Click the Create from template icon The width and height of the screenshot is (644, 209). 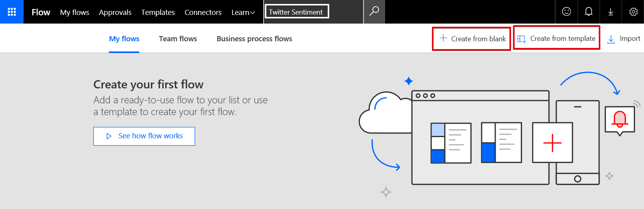(521, 39)
